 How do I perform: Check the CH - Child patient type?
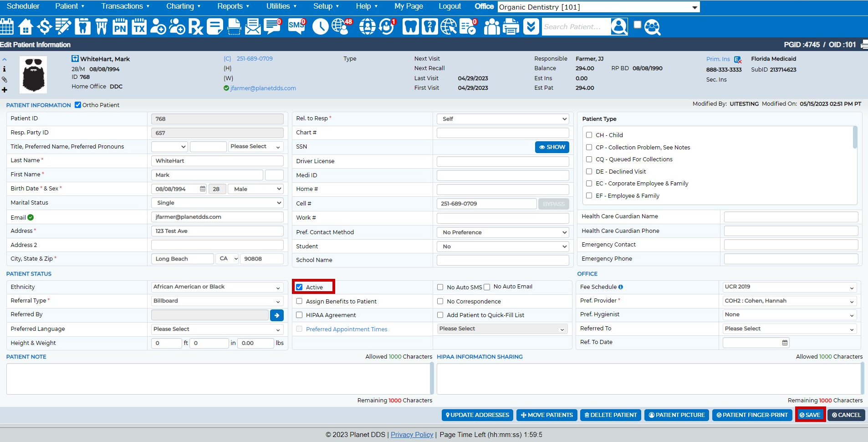tap(589, 135)
